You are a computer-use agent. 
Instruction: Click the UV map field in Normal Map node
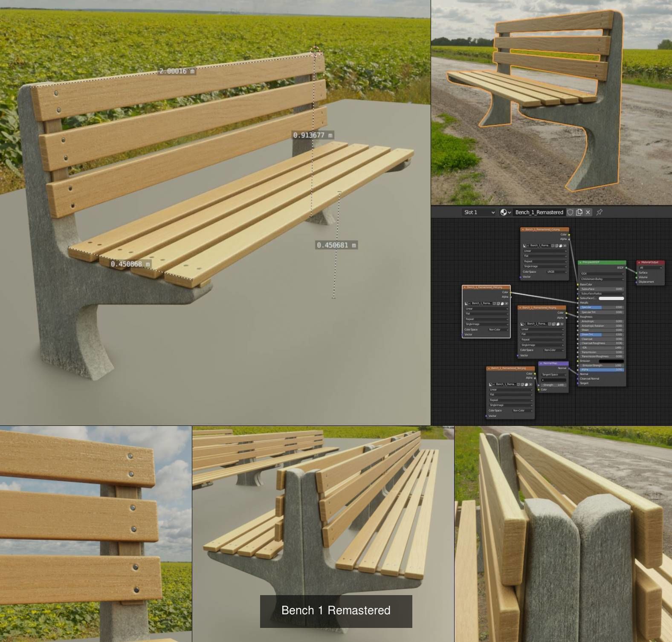pos(554,380)
